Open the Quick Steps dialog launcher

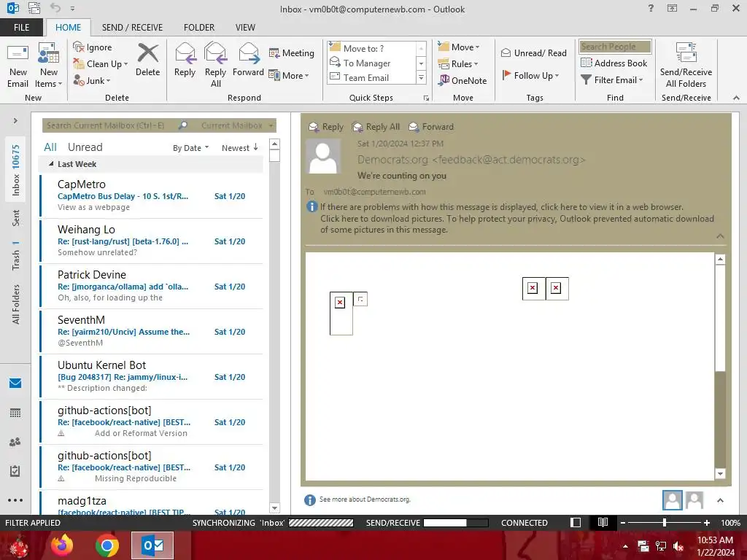(426, 98)
